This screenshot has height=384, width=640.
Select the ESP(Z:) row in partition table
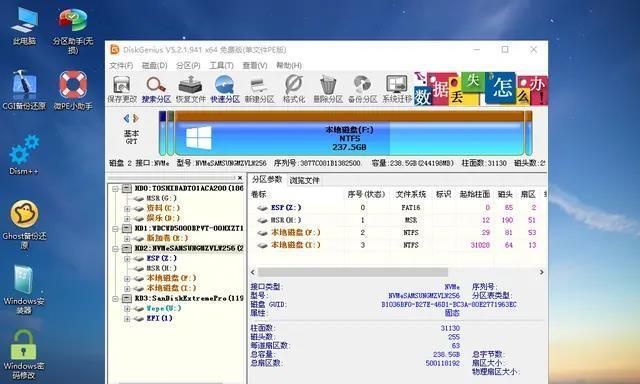(397, 208)
